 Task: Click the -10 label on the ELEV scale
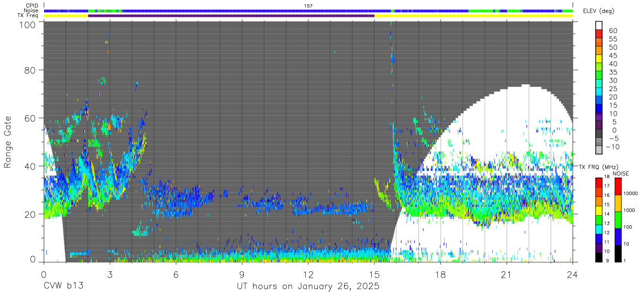click(x=613, y=147)
